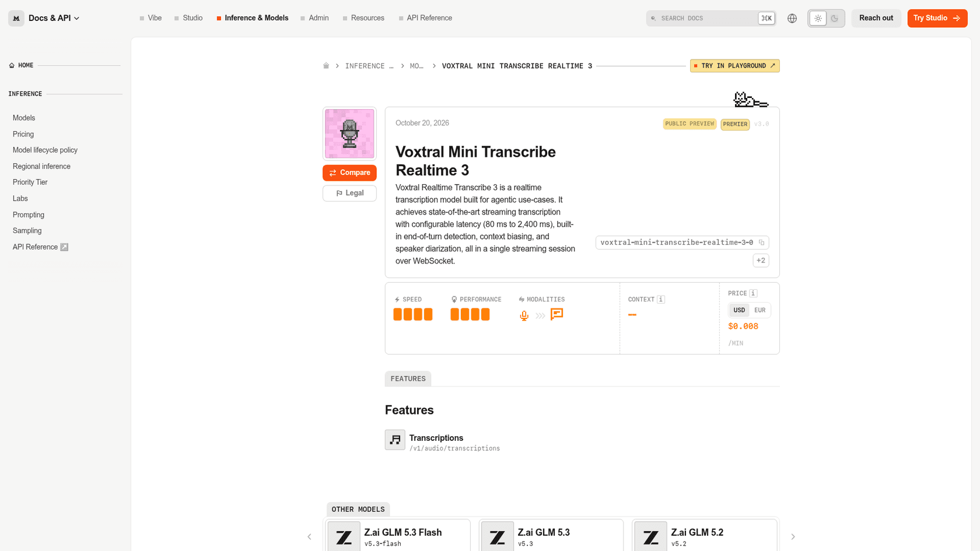Switch to light theme sun toggle
Viewport: 980px width, 551px height.
[818, 18]
